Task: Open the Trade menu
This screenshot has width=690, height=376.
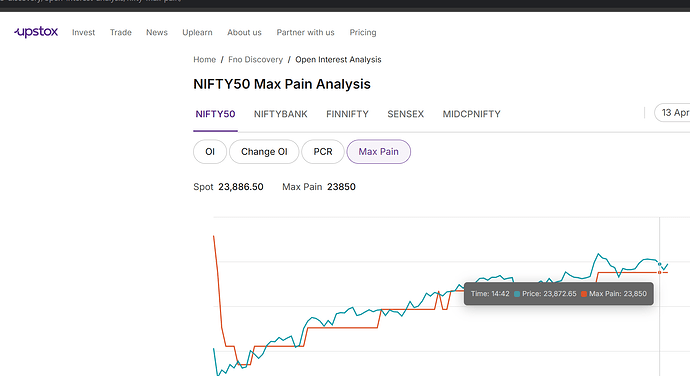Action: point(121,33)
